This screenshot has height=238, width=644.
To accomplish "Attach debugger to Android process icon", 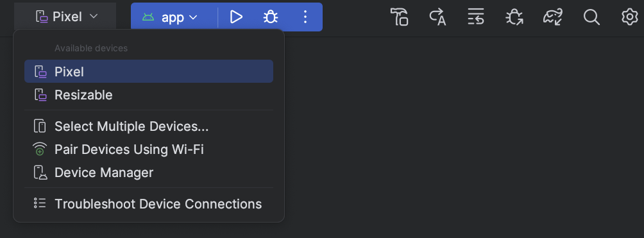I will [514, 17].
